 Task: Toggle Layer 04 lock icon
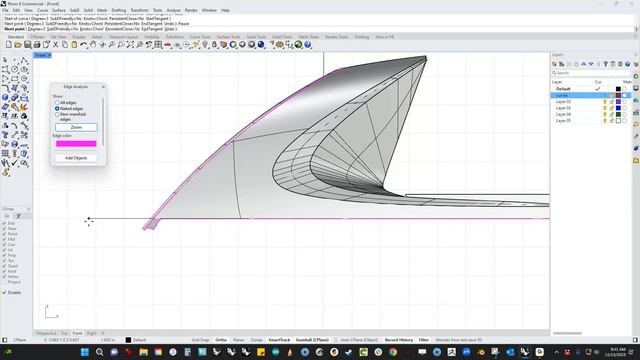(x=611, y=114)
